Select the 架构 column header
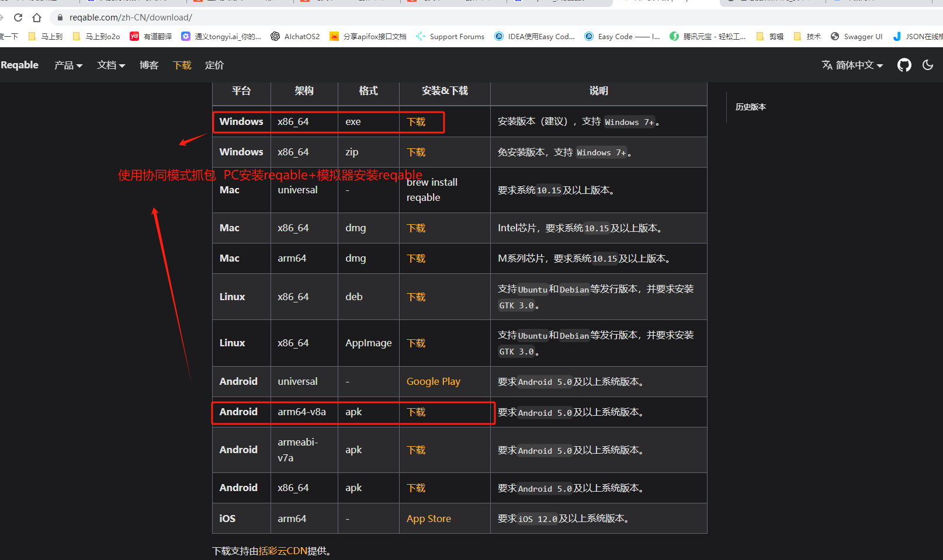The image size is (943, 560). 304,91
